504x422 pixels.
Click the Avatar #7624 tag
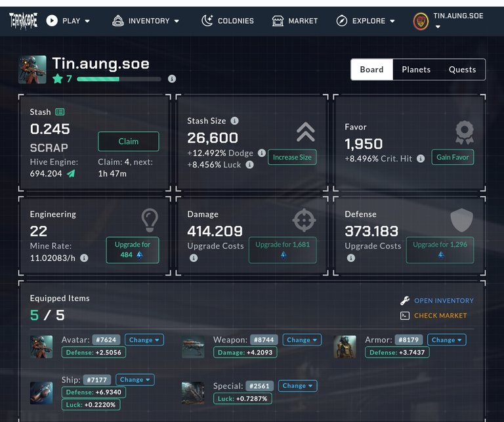click(x=106, y=340)
